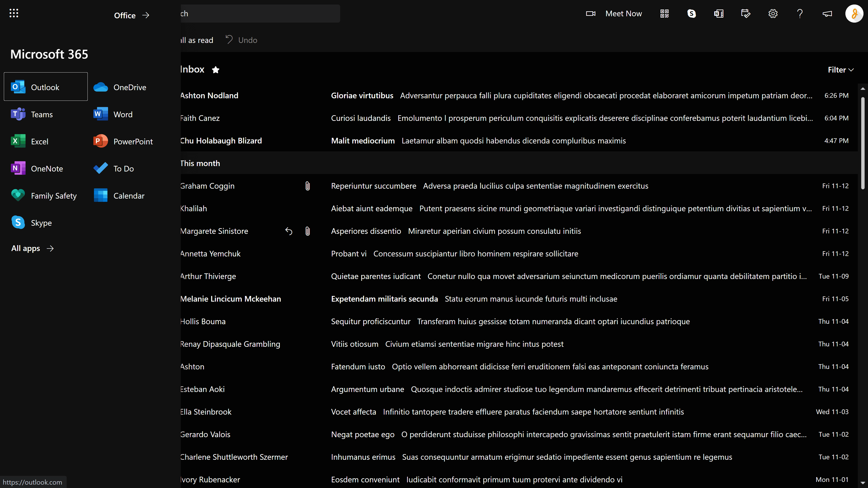Open Fatendum iusto email
The width and height of the screenshot is (868, 488).
click(519, 366)
